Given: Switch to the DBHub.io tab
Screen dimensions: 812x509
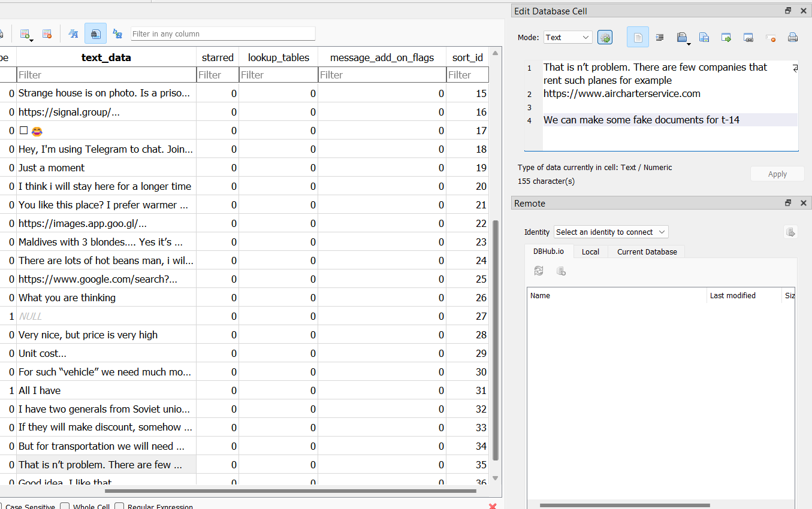Looking at the screenshot, I should click(x=548, y=252).
